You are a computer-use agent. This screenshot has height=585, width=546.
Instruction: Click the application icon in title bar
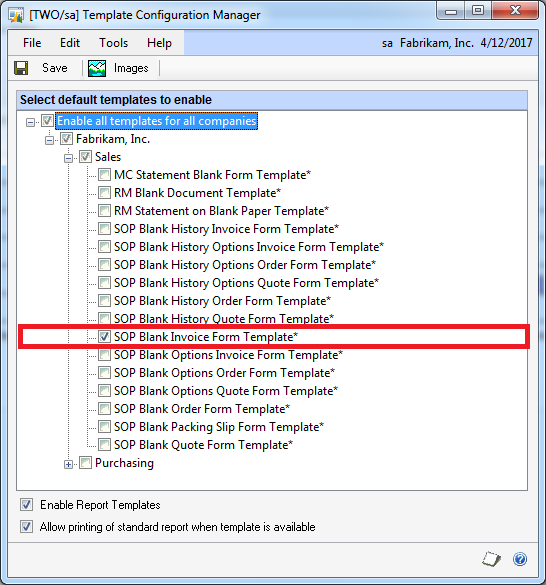coord(16,15)
